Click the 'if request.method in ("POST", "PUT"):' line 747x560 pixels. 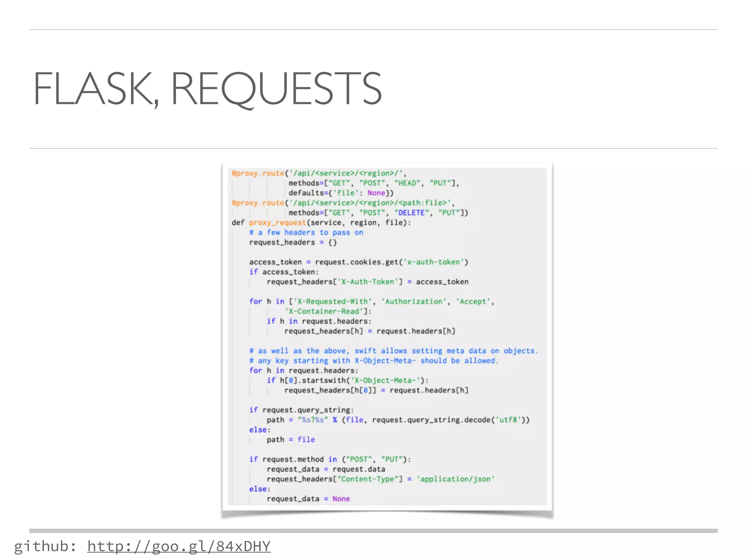pyautogui.click(x=330, y=459)
